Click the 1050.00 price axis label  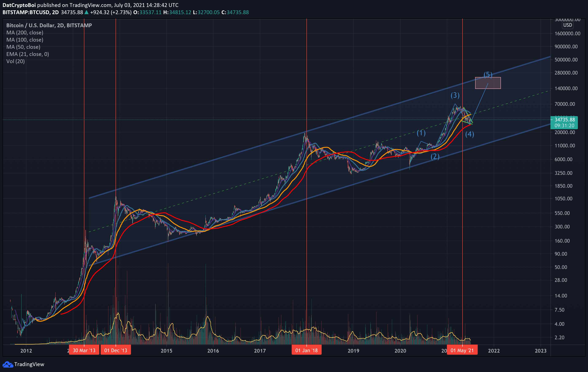[563, 199]
